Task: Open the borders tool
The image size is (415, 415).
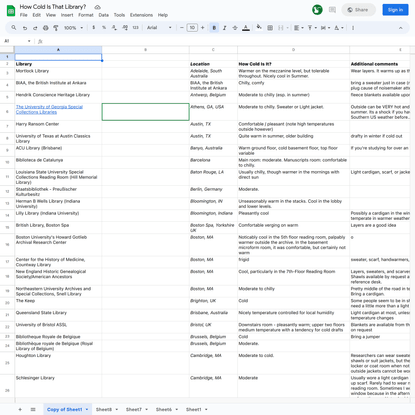Action: [270, 28]
